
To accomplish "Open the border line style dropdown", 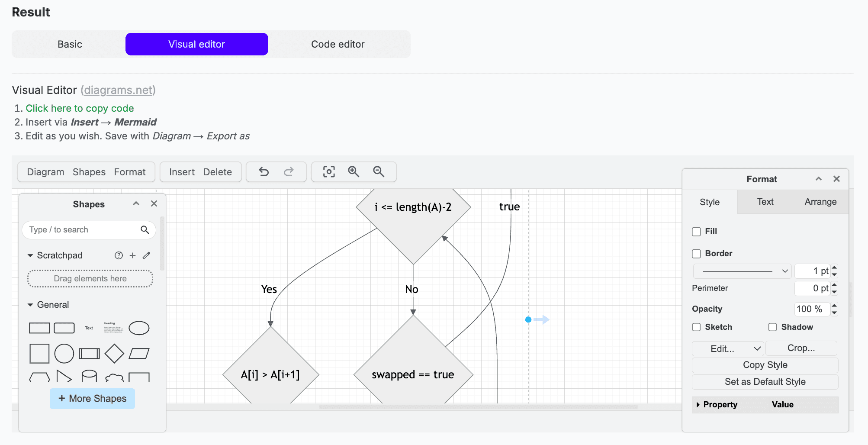I will (x=742, y=271).
